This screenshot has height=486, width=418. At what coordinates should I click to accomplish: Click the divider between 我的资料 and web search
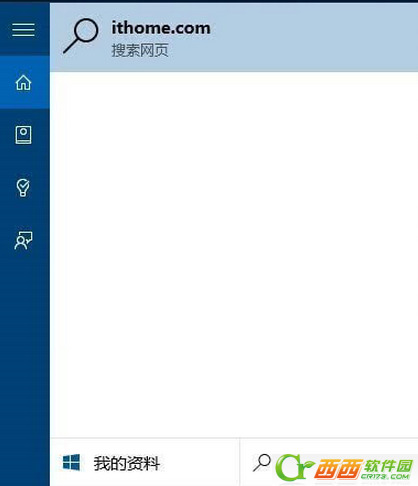[x=239, y=462]
